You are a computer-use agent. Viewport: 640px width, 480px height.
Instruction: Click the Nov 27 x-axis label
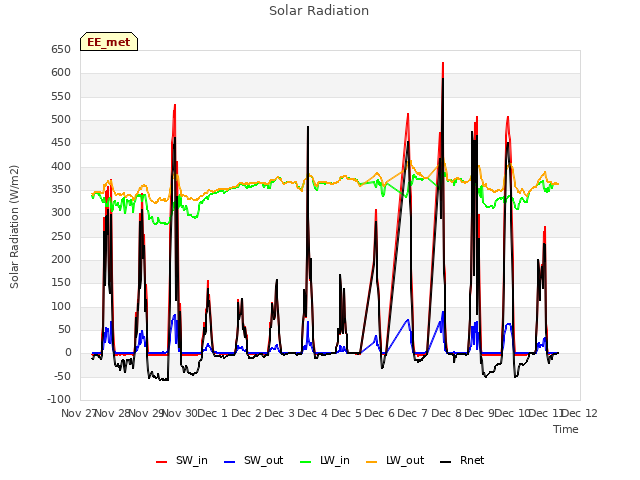pos(78,413)
